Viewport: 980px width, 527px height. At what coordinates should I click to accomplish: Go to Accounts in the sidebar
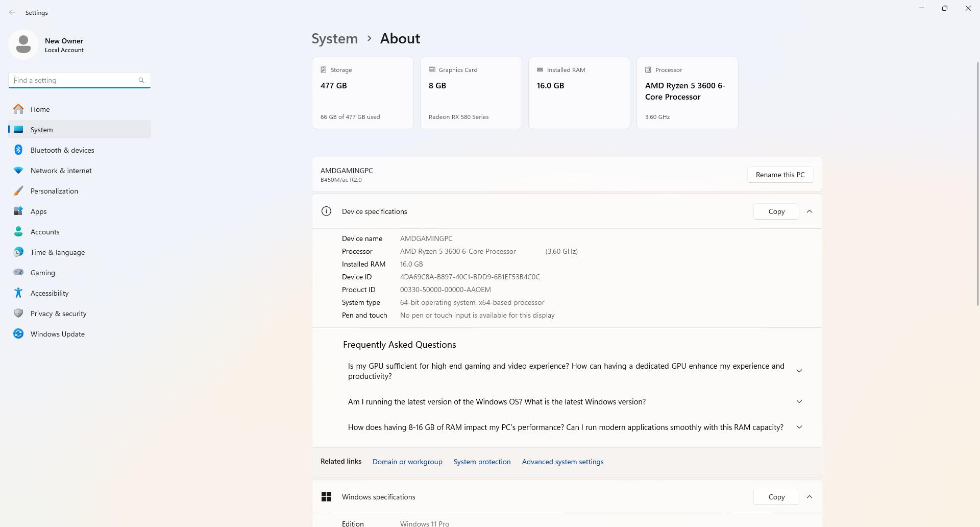45,232
